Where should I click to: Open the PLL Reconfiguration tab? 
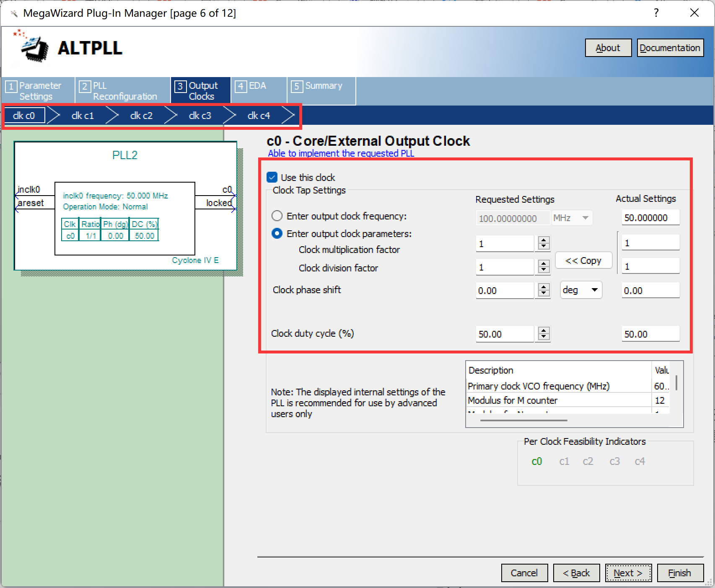pyautogui.click(x=123, y=90)
